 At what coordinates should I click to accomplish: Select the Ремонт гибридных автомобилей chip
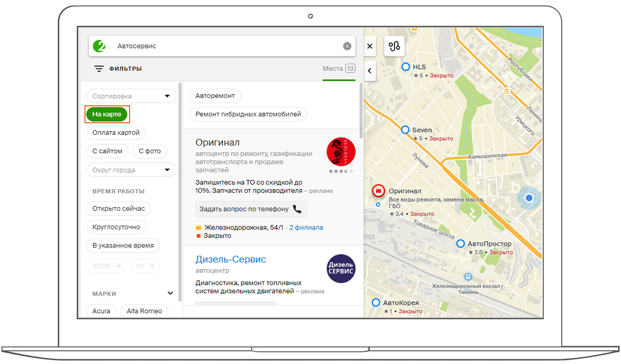(x=248, y=115)
